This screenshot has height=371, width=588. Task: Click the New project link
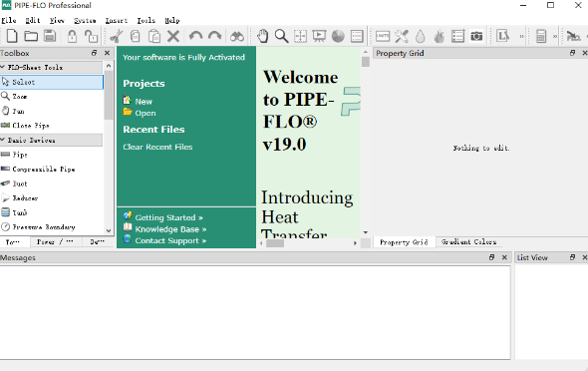[144, 102]
